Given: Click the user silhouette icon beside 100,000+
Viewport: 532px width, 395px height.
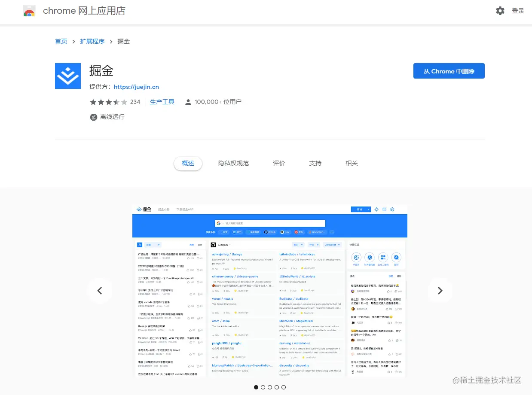Looking at the screenshot, I should coord(188,102).
